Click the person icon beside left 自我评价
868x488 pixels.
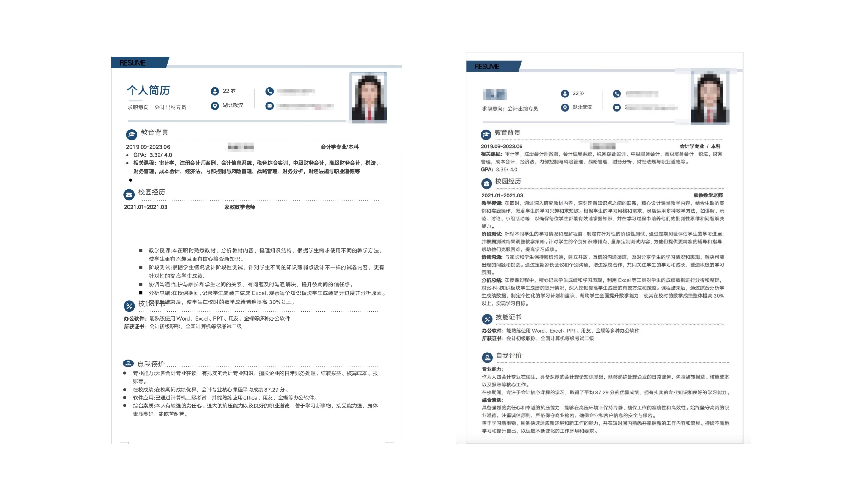tap(128, 363)
